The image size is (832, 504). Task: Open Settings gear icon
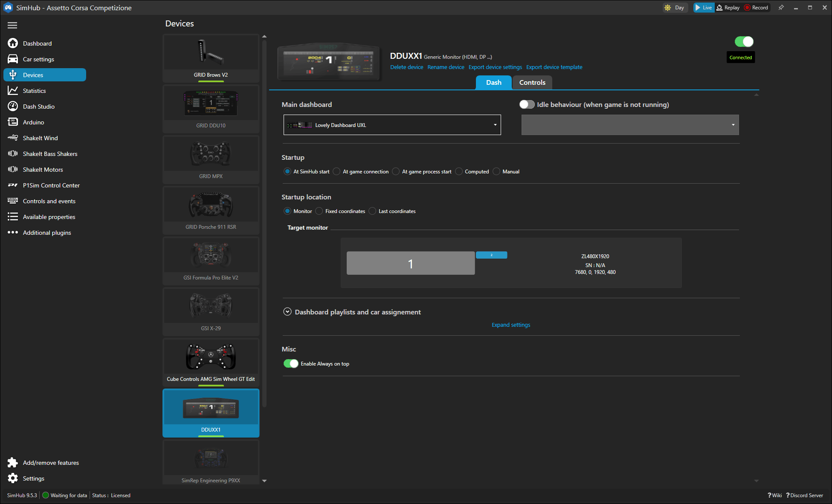13,478
